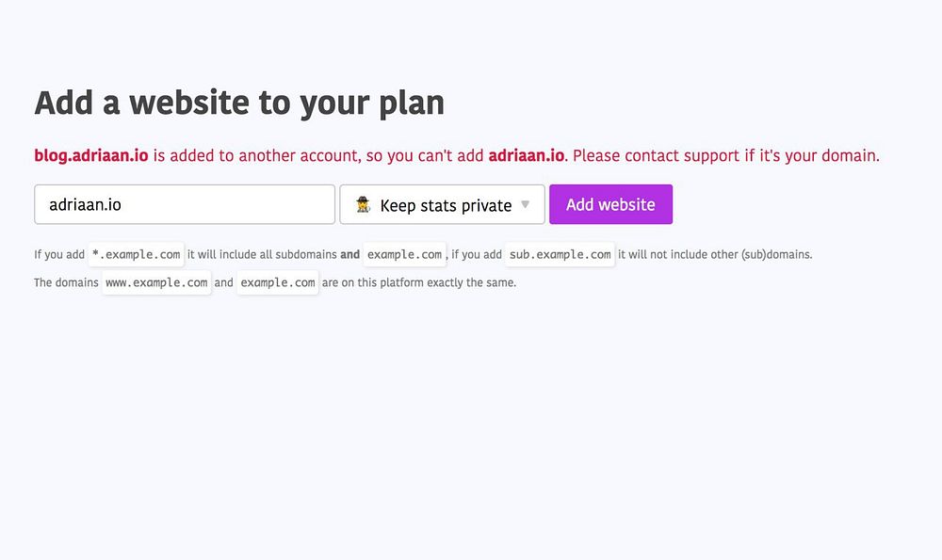Click the *.example.com code snippet
This screenshot has height=560, width=942.
[x=137, y=254]
